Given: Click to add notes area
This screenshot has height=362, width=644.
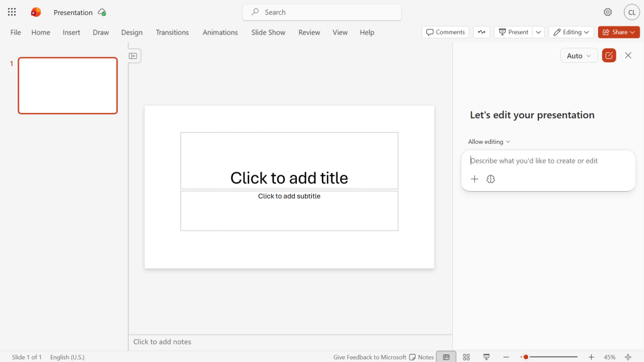Looking at the screenshot, I should pos(291,342).
